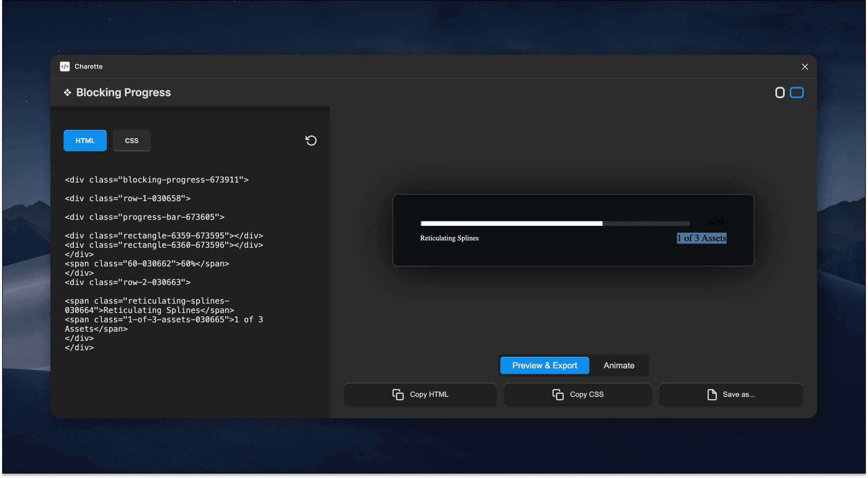
Task: Click the Blocking Progress title
Action: tap(123, 93)
